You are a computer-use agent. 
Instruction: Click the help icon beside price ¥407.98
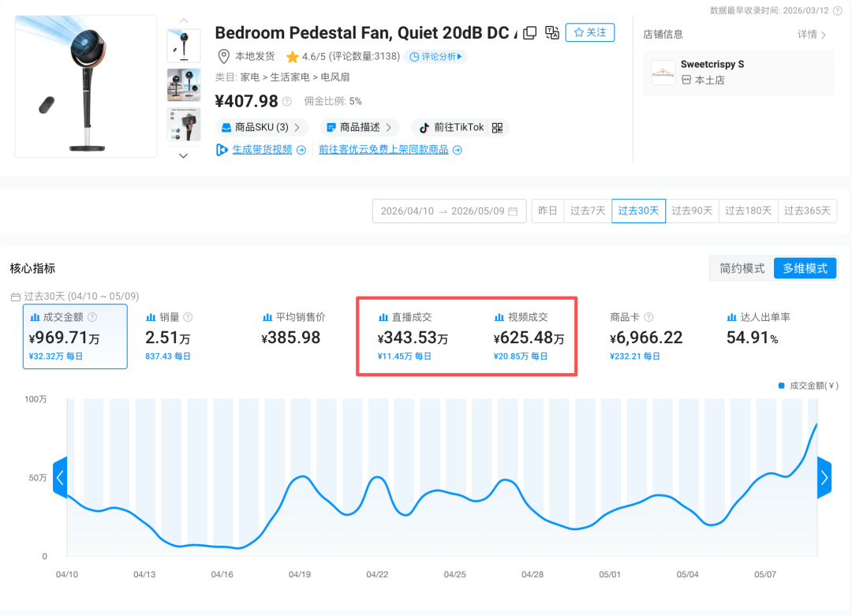pos(287,101)
